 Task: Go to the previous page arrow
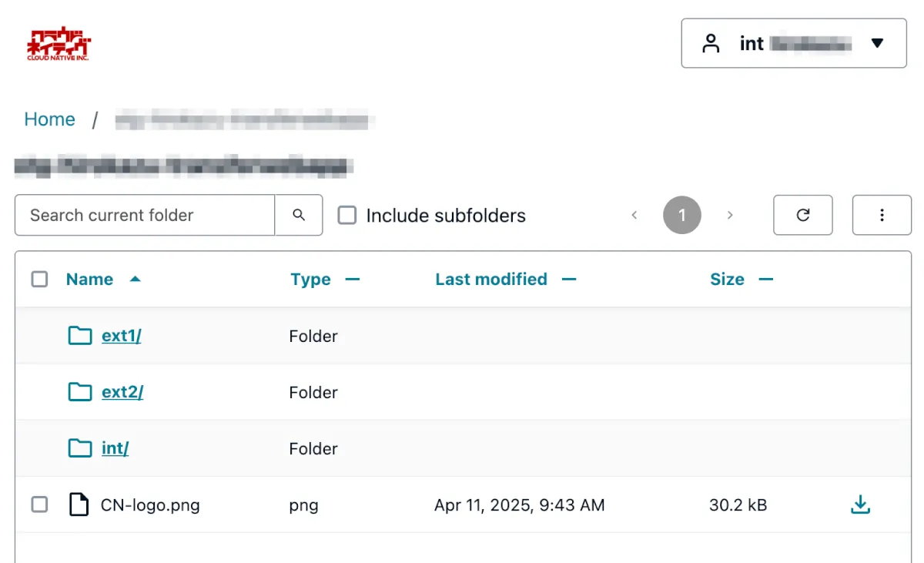[x=634, y=215]
